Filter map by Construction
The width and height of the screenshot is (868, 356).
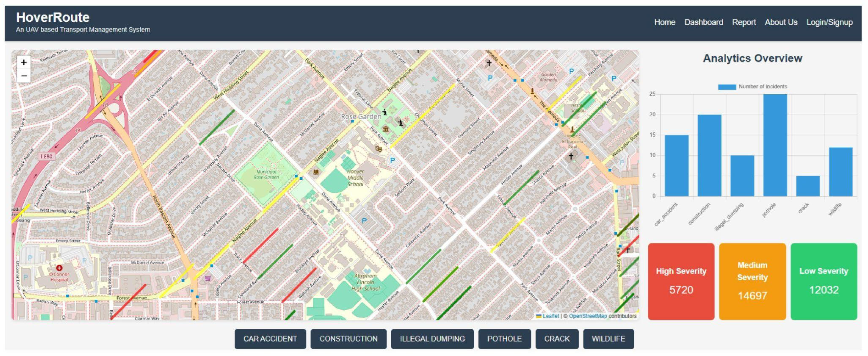coord(348,339)
